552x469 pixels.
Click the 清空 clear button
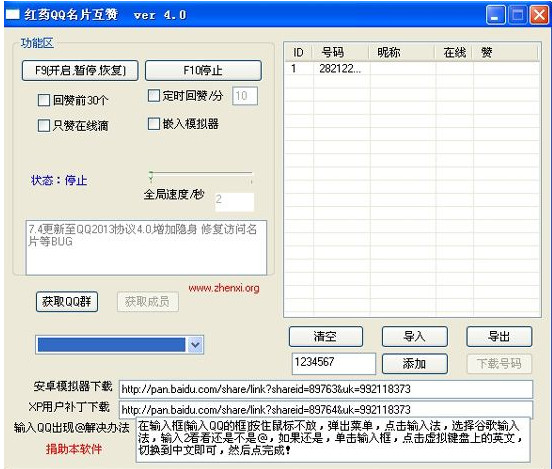pyautogui.click(x=326, y=336)
